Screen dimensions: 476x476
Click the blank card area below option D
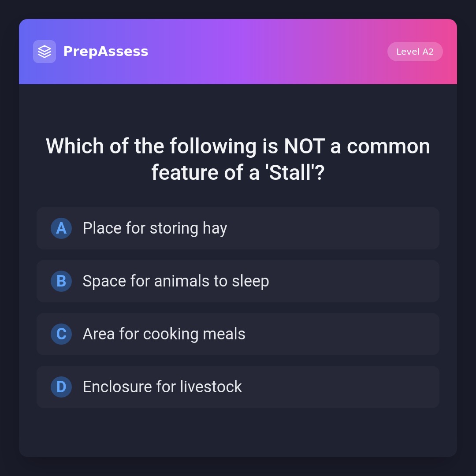(238, 432)
